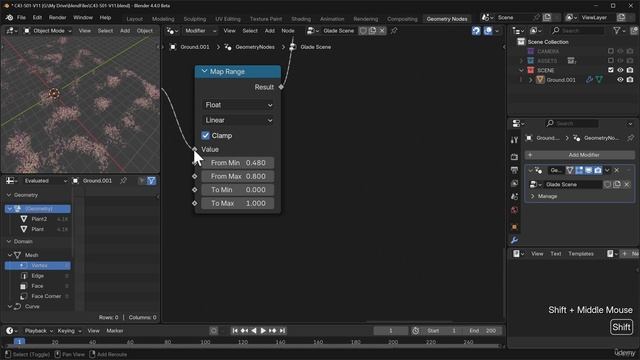Open the Linear interpolation dropdown

(238, 120)
